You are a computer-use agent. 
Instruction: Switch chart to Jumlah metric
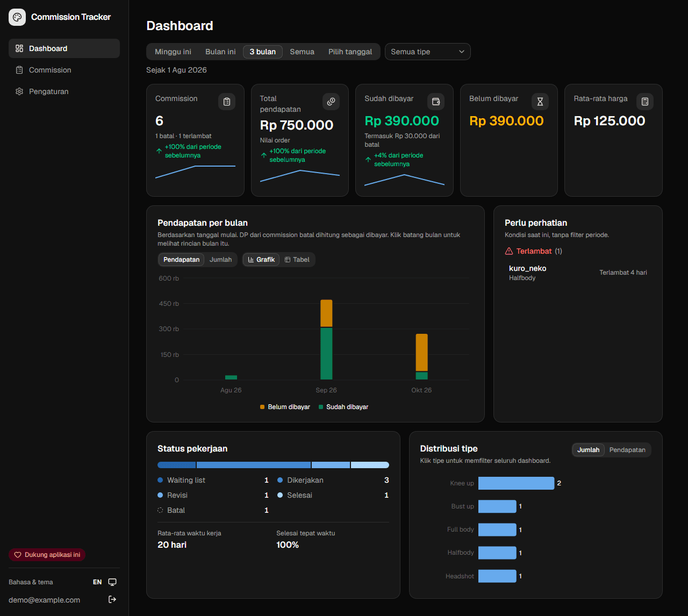tap(220, 260)
